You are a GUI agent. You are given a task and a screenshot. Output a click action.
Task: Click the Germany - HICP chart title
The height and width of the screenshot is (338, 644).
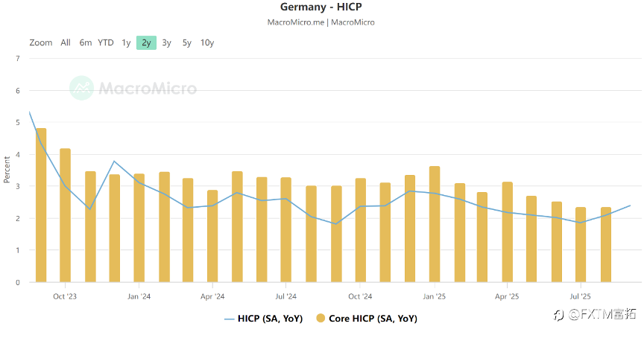tap(321, 7)
